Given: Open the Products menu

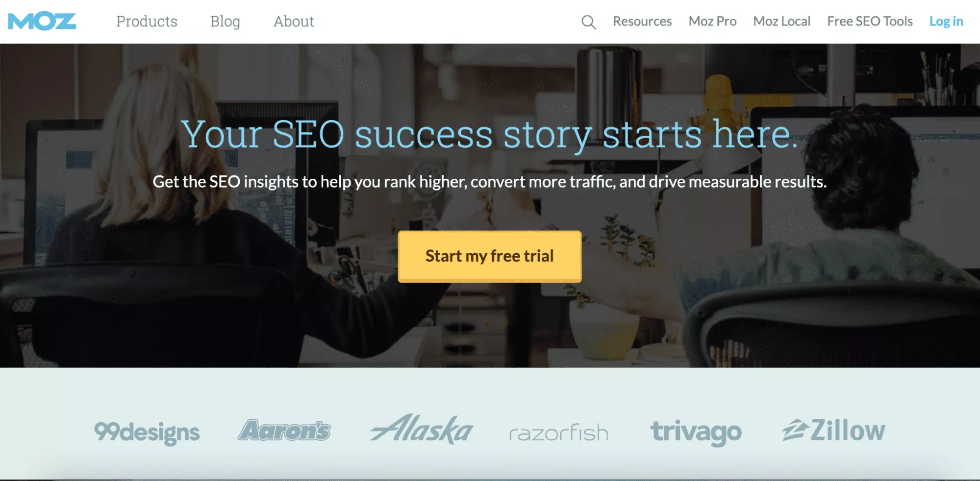Looking at the screenshot, I should (x=147, y=22).
